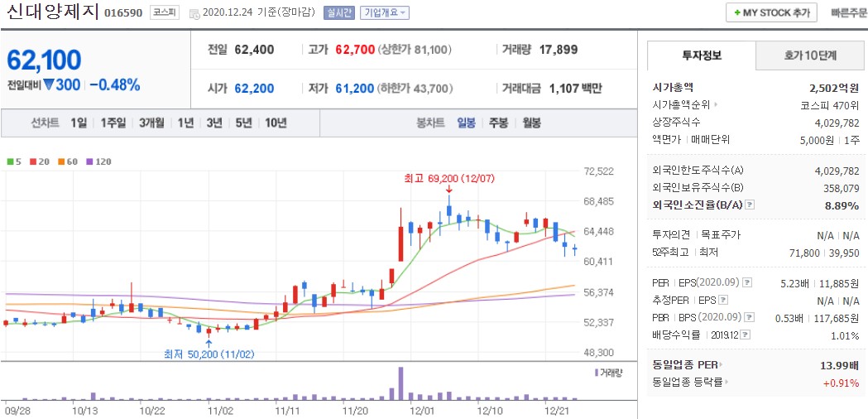Select the 1년 line chart period
Screen dimensions: 868x419
[x=185, y=123]
